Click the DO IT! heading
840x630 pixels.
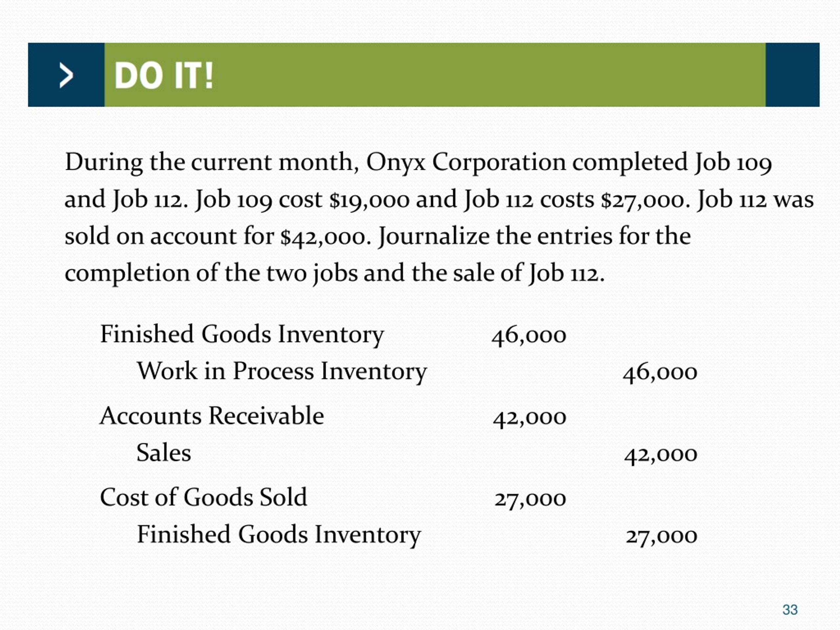point(164,76)
